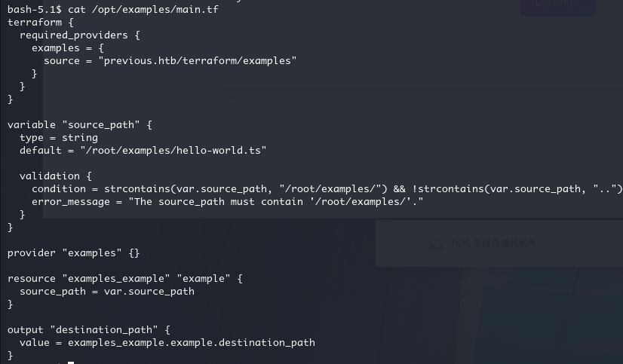The width and height of the screenshot is (623, 364).
Task: Click the output "destination_path" line
Action: point(89,329)
